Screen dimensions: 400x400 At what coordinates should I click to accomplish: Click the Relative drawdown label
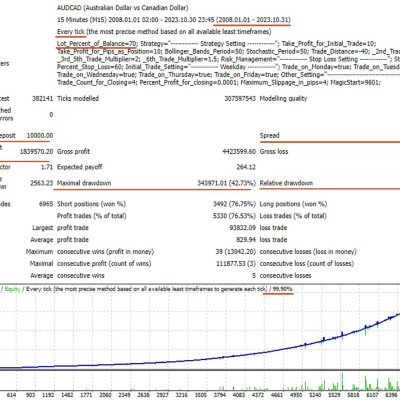286,183
